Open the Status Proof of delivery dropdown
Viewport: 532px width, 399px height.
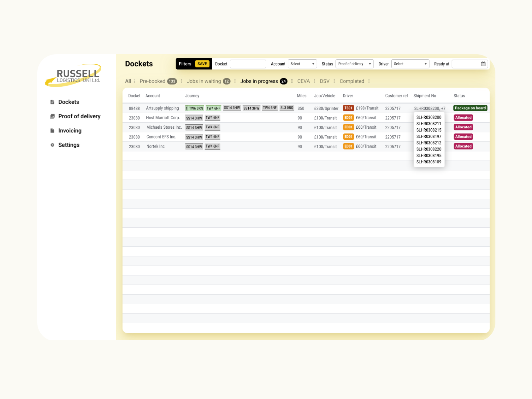[354, 64]
